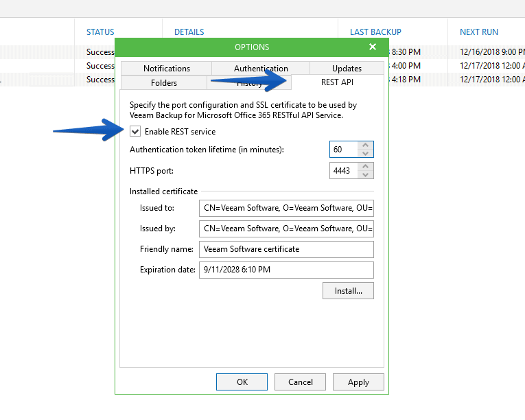Click the Issued by certificate field
Viewport: 525px width, 420px height.
click(286, 229)
